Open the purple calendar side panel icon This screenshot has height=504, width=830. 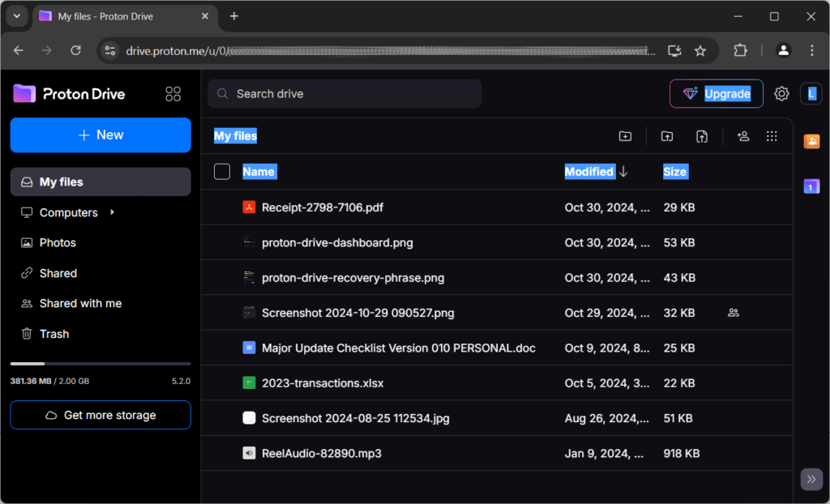811,186
